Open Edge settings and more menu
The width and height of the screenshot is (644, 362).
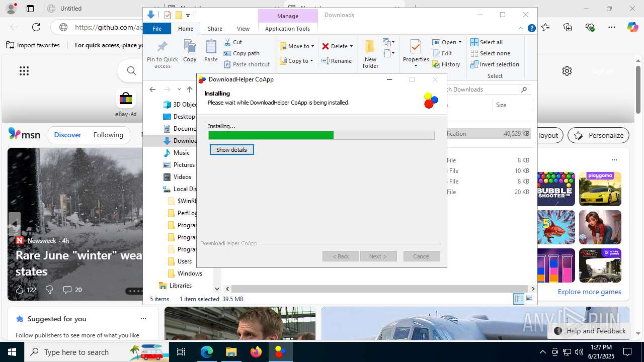tap(611, 27)
